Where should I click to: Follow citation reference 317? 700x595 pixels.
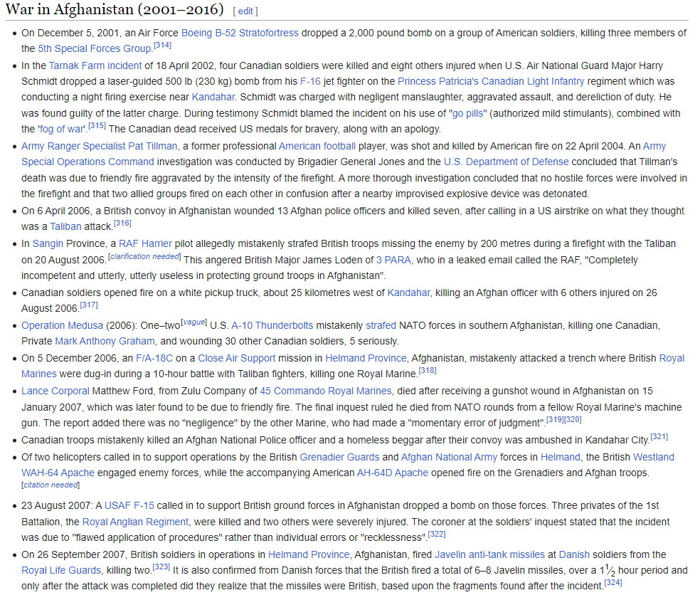88,305
